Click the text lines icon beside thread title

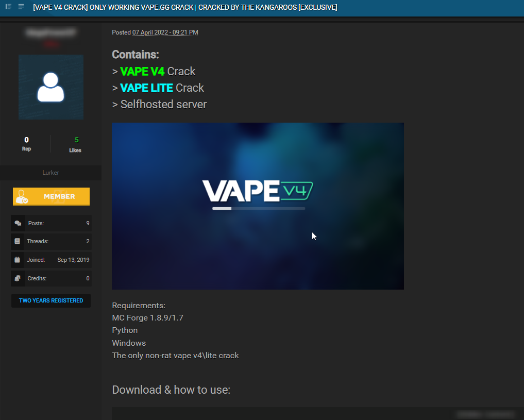tap(21, 7)
